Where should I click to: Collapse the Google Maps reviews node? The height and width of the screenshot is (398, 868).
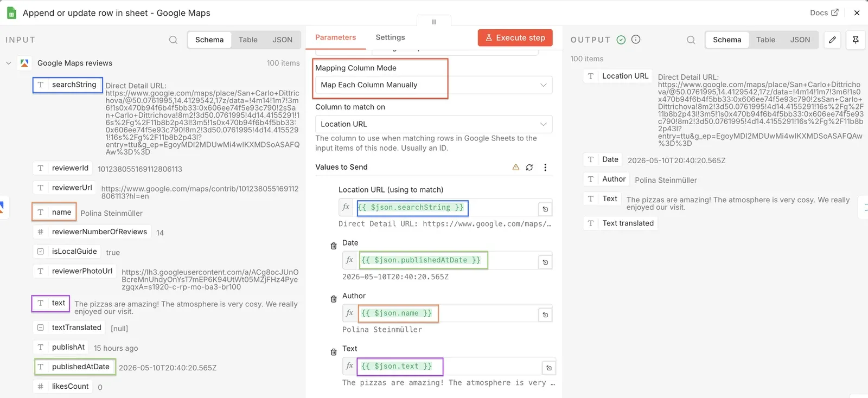(x=8, y=63)
